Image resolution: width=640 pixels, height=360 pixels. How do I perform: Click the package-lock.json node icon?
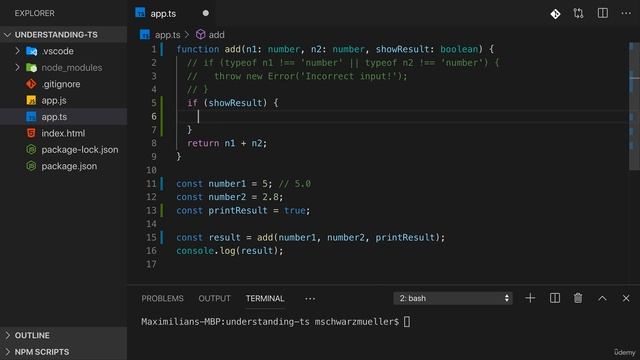[31, 149]
